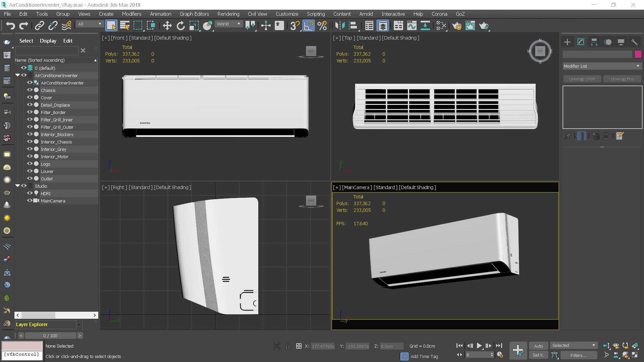Viewport: 644px width, 362px height.
Task: Toggle the Name sort order arrow
Action: tap(95, 60)
